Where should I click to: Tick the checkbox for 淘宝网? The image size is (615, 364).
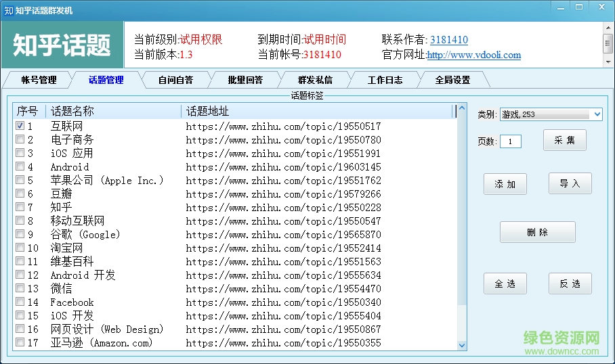pos(20,248)
